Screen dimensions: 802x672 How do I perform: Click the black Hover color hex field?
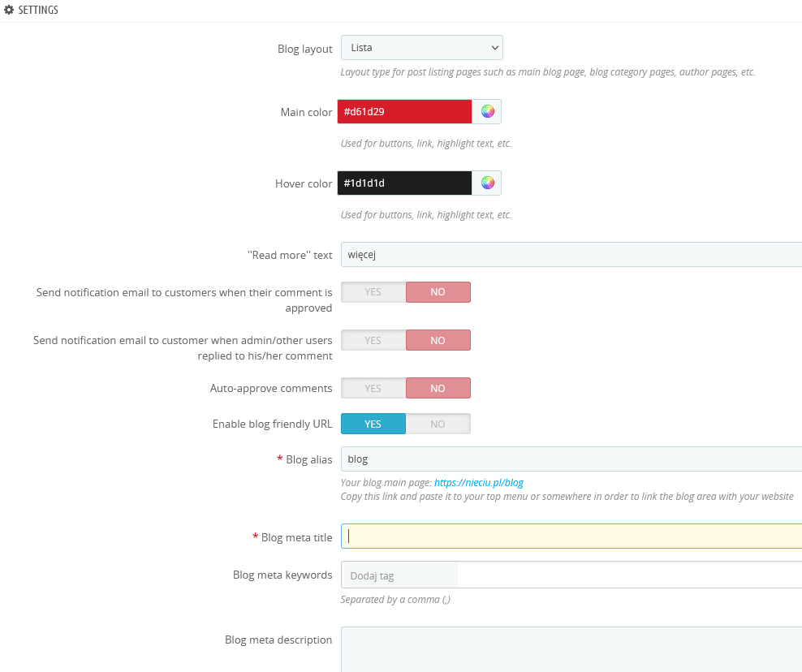point(404,183)
